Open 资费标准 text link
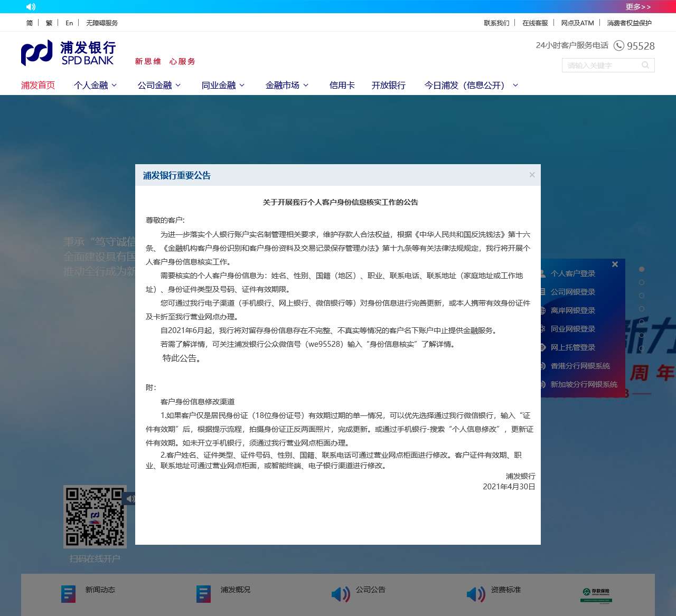The image size is (676, 616). click(x=506, y=590)
